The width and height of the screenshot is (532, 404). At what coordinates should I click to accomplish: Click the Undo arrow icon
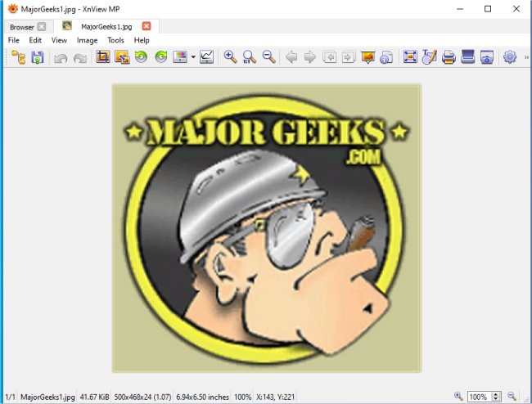[x=61, y=58]
